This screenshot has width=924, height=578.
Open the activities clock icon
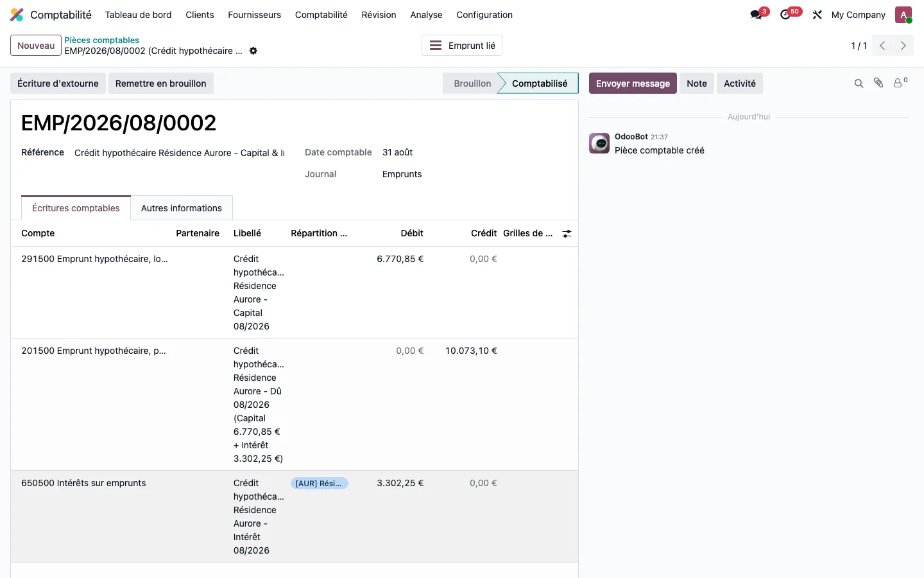(785, 15)
